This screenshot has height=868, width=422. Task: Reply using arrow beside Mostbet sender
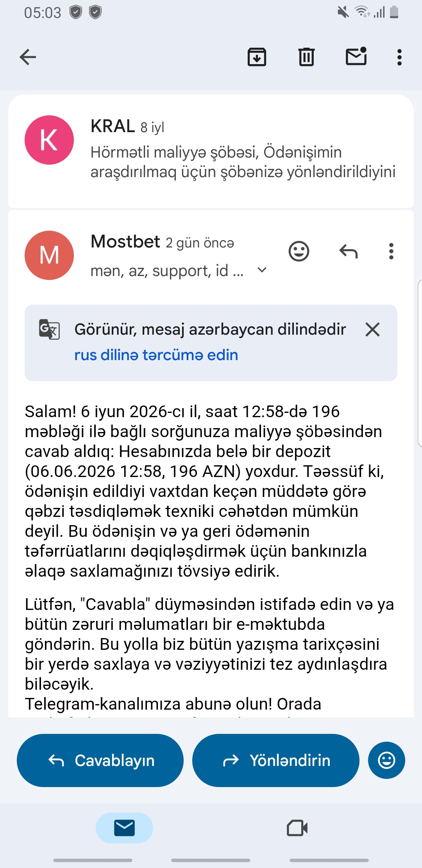click(349, 251)
